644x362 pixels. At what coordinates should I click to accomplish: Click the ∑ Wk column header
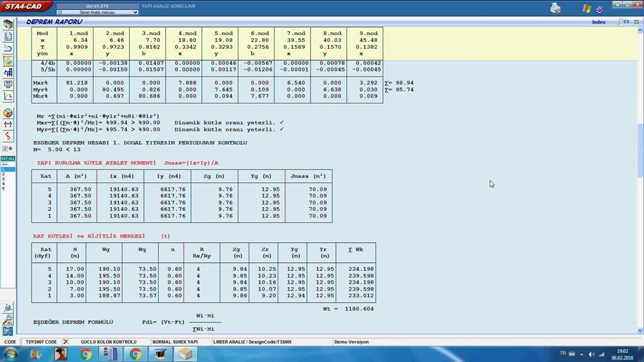(x=356, y=250)
